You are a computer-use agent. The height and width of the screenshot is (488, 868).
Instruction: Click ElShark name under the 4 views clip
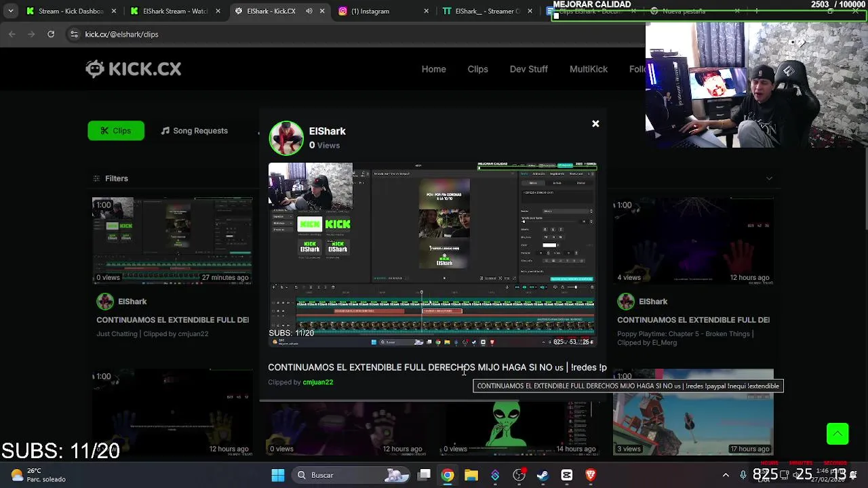click(653, 302)
